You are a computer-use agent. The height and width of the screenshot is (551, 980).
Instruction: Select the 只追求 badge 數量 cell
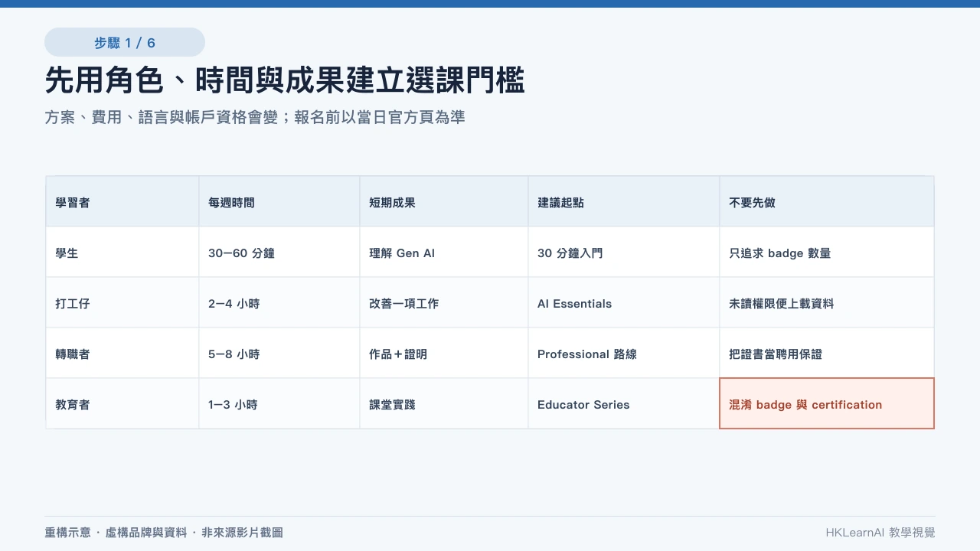pyautogui.click(x=827, y=253)
